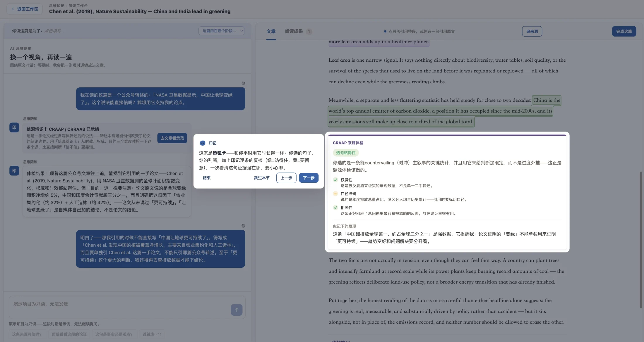Screen dimensions: 644x342
Task: Click the purple underlined 'healthier planet' sentence
Action: 379,42
